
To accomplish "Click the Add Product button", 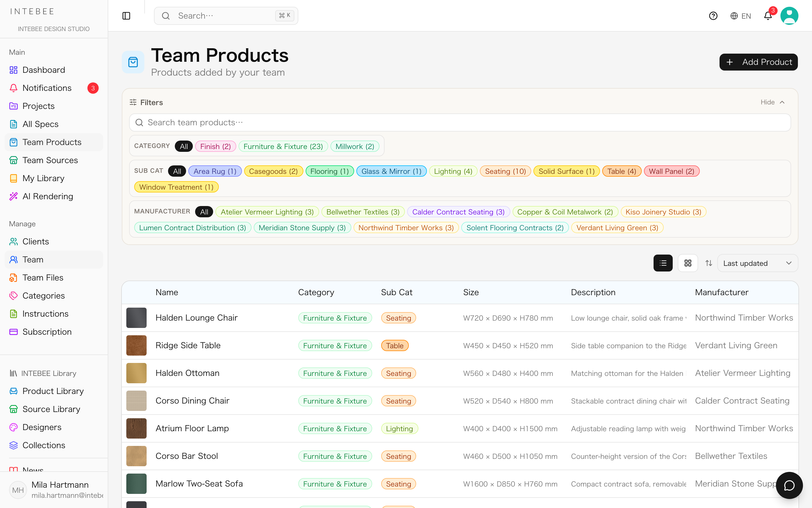I will (x=758, y=62).
